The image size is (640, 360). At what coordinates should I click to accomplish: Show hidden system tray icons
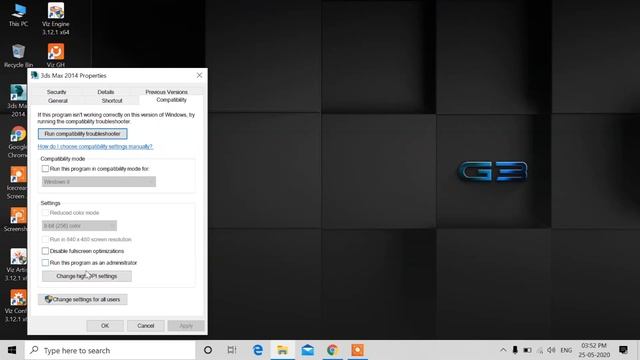[503, 350]
